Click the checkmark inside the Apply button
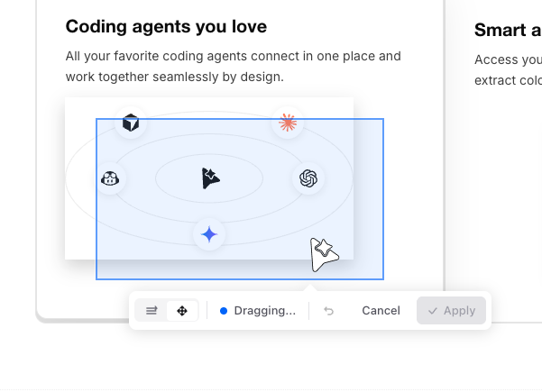This screenshot has width=542, height=392. (x=433, y=311)
